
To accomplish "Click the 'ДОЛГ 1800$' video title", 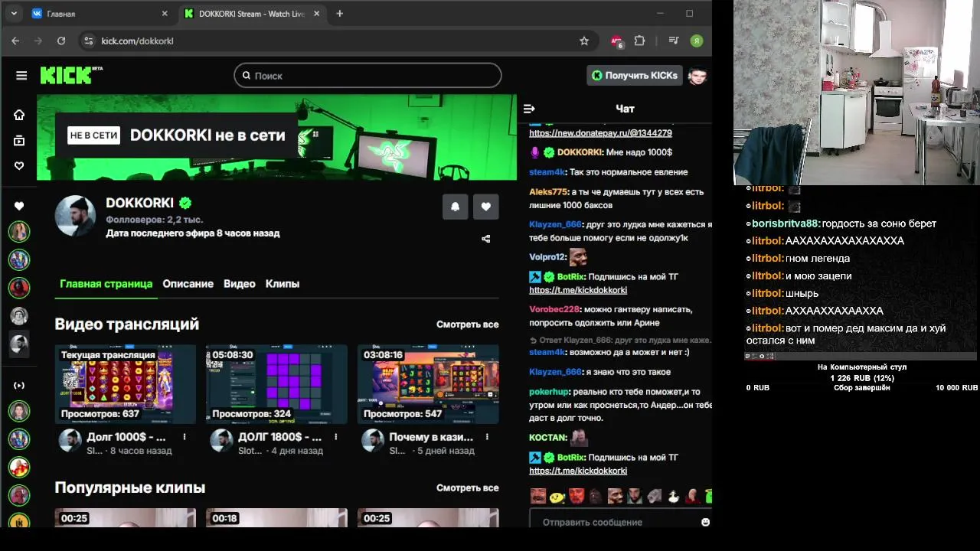I will pos(280,437).
